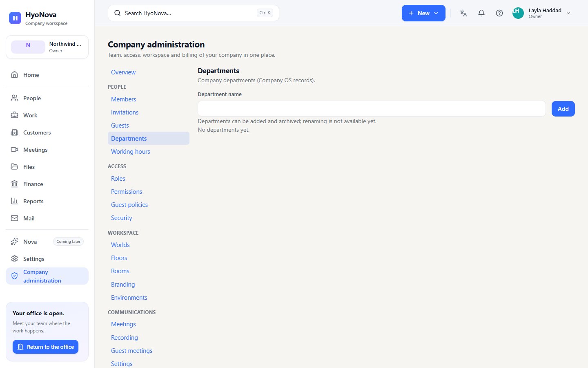
Task: Open the language translate icon
Action: (x=463, y=13)
